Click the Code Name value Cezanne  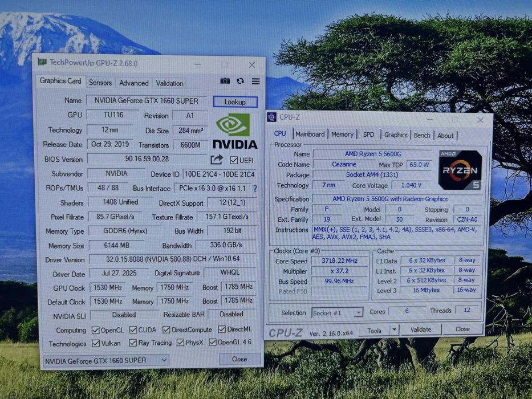point(344,164)
